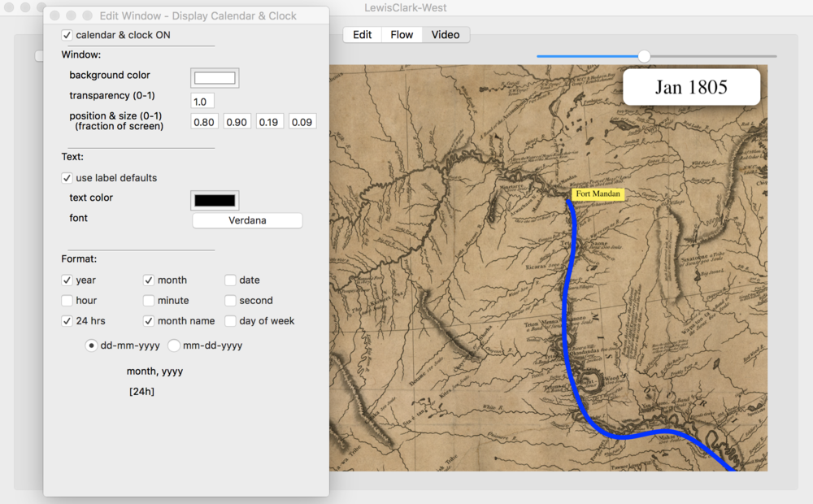Click the 0.80 position field
The width and height of the screenshot is (813, 504).
pyautogui.click(x=204, y=122)
